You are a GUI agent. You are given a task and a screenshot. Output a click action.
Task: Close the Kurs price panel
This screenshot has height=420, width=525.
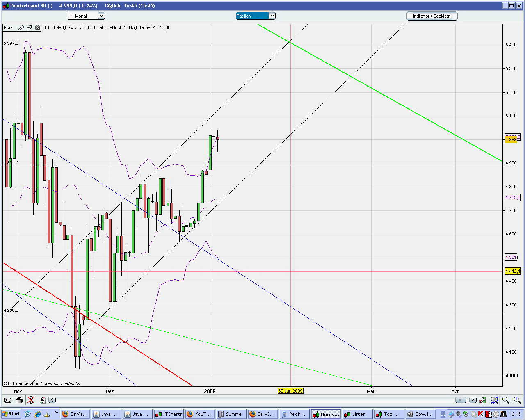click(x=38, y=28)
